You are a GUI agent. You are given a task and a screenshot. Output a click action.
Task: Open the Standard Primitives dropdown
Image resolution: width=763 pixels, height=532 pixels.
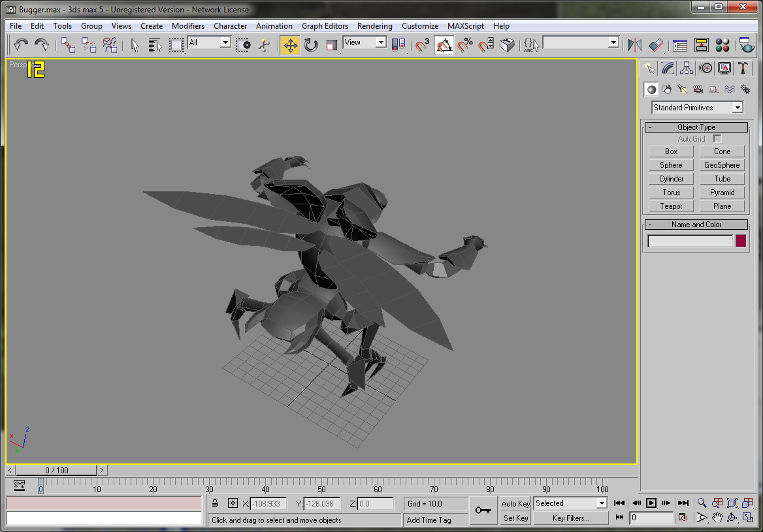point(697,108)
